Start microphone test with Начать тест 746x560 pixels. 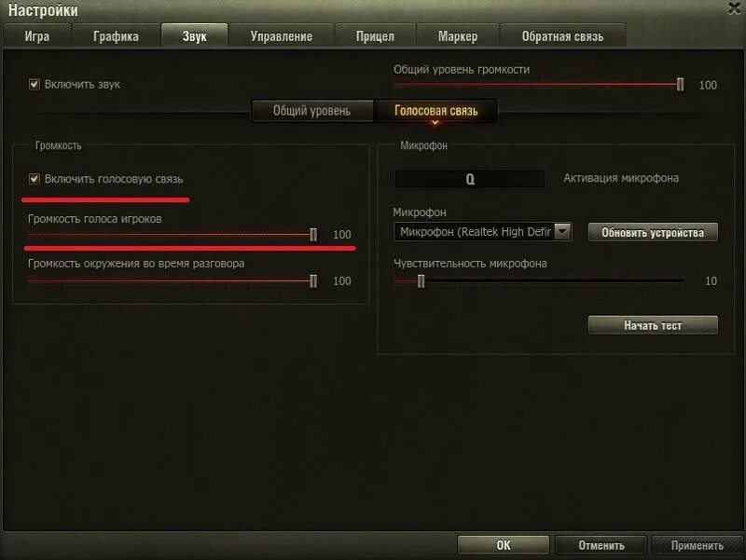tap(653, 325)
